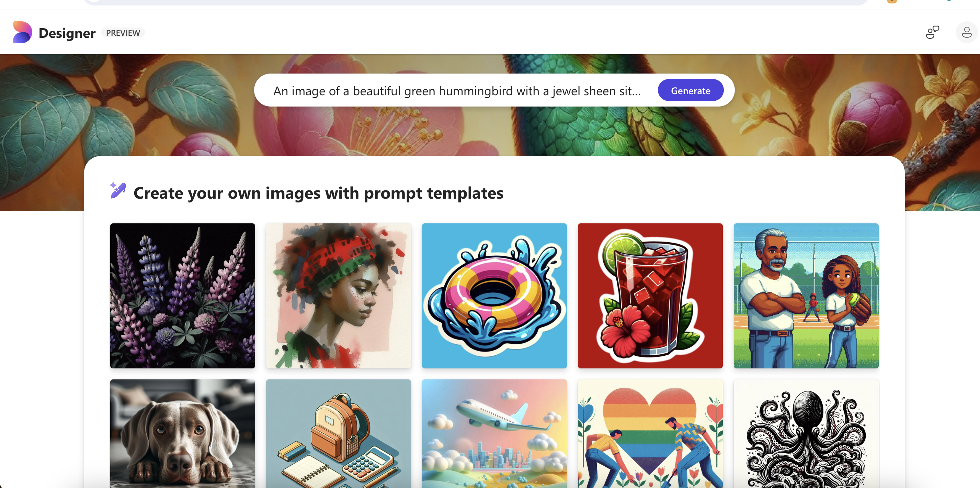Select the purple lupine flowers template
This screenshot has height=488, width=980.
(183, 296)
